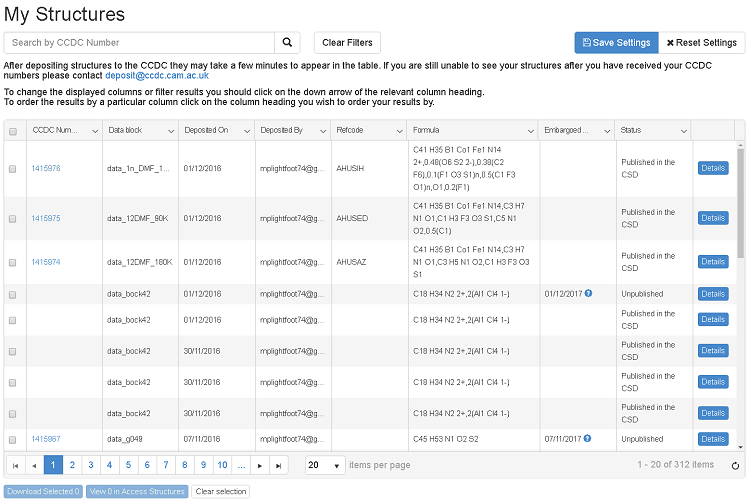Go to the first page arrow icon
The image size is (750, 503).
click(x=15, y=465)
